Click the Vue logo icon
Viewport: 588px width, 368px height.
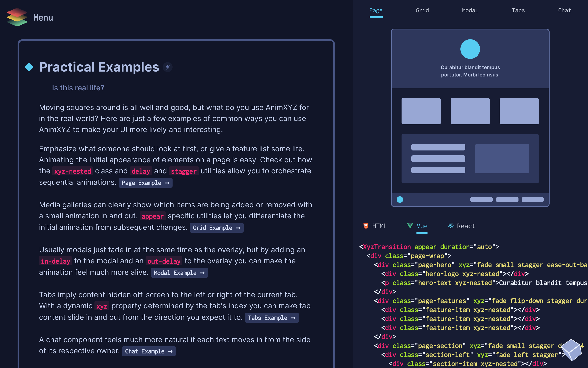[410, 226]
